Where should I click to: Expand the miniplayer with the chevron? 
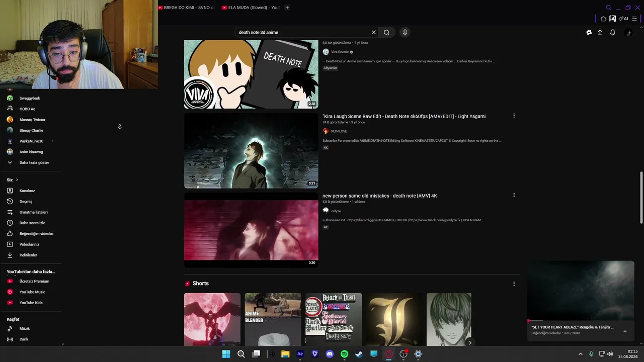[625, 331]
